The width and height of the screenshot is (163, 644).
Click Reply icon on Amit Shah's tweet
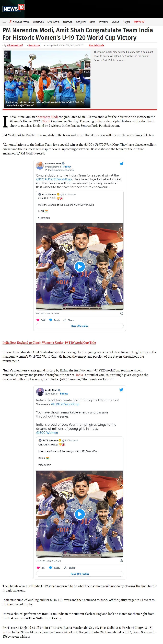click(x=51, y=568)
